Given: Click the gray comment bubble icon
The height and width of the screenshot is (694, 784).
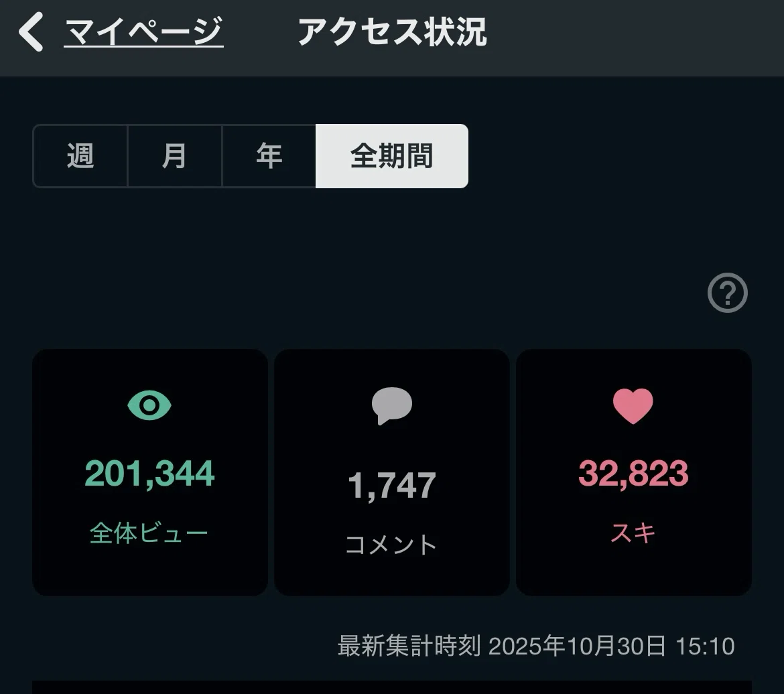Looking at the screenshot, I should pos(392,406).
